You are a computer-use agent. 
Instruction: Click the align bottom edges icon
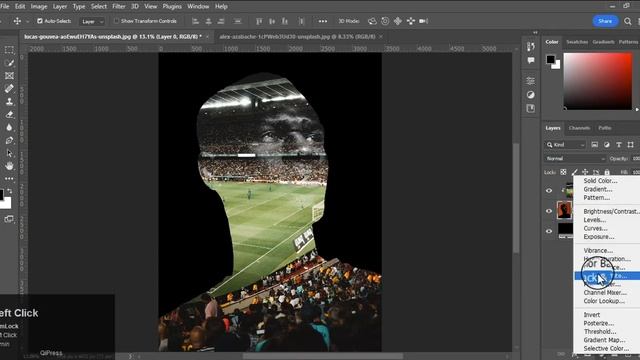285,21
